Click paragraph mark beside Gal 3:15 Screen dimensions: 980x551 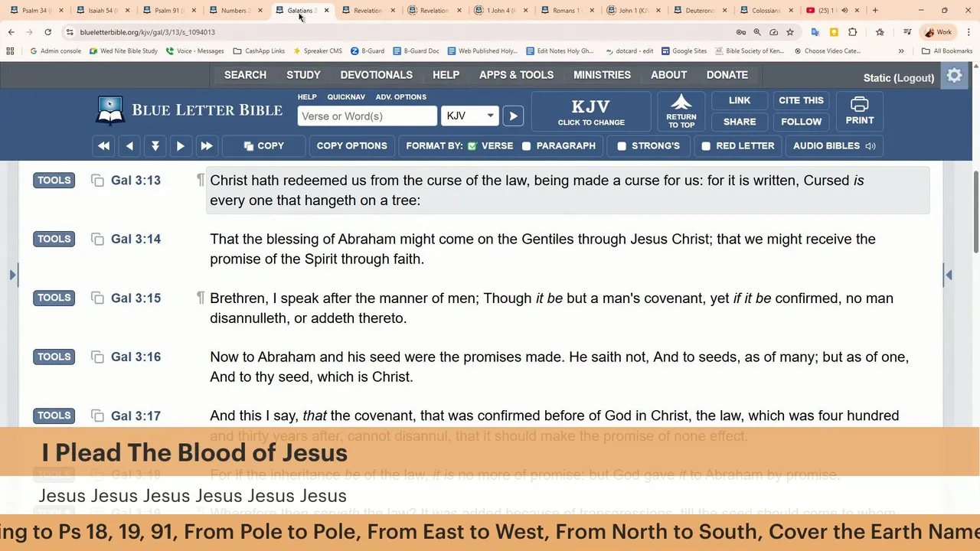[201, 298]
